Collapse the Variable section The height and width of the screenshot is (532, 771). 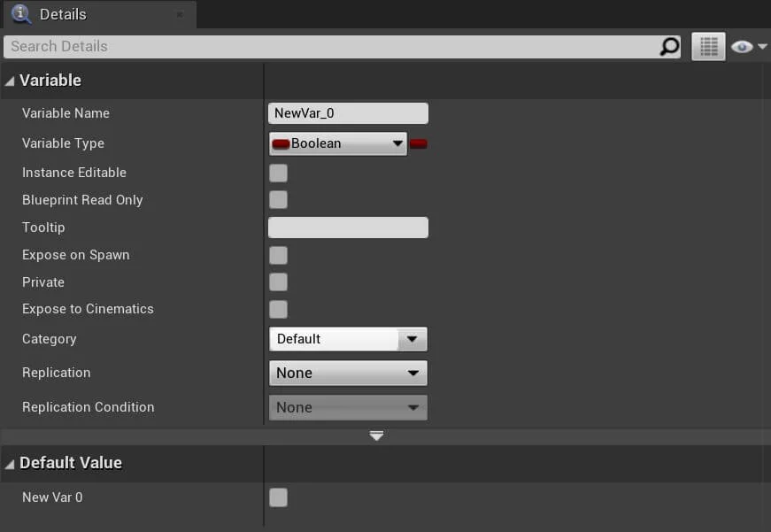(10, 81)
